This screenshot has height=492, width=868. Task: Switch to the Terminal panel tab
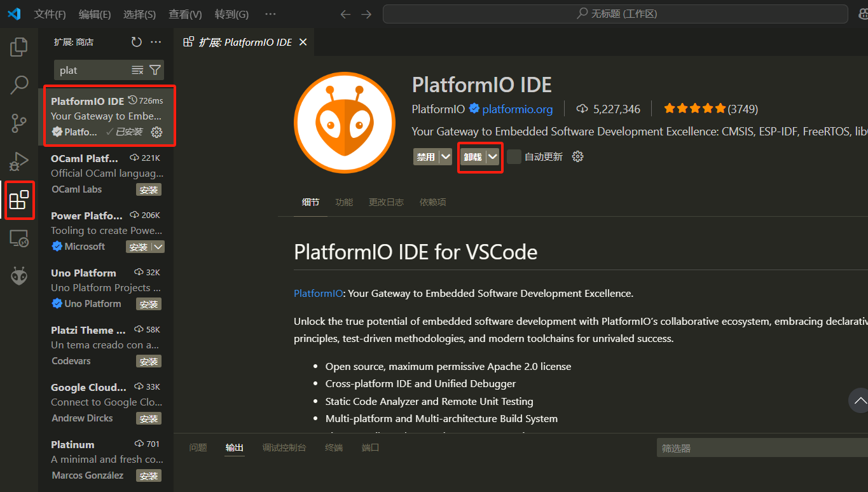(334, 448)
